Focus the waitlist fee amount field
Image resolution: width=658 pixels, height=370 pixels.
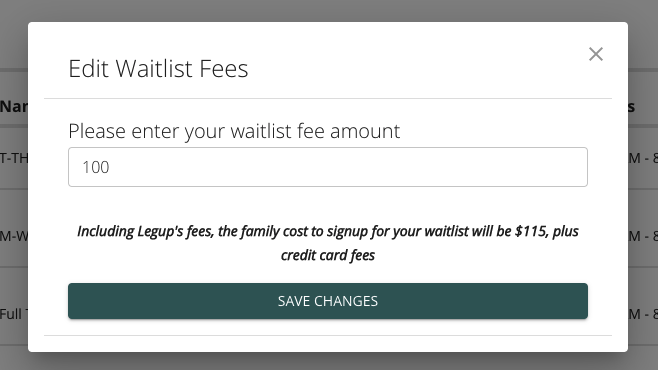click(x=328, y=167)
